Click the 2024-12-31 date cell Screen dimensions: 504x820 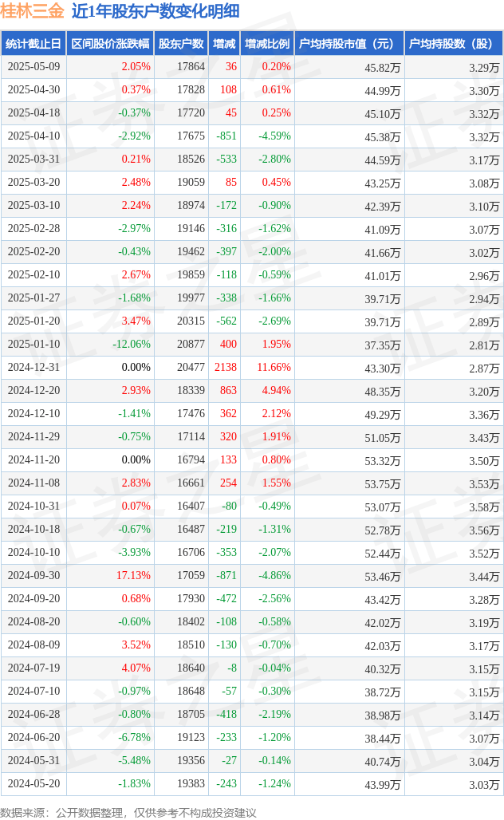[33, 368]
